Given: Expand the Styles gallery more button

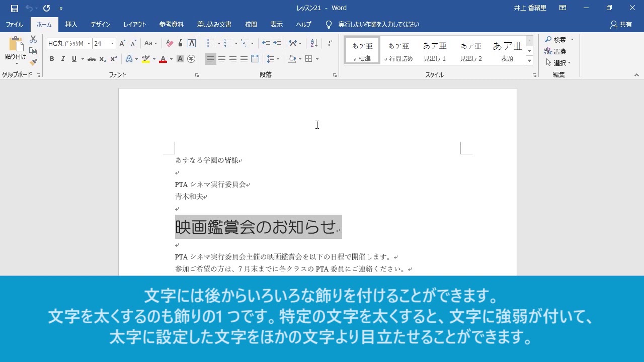Looking at the screenshot, I should 529,61.
